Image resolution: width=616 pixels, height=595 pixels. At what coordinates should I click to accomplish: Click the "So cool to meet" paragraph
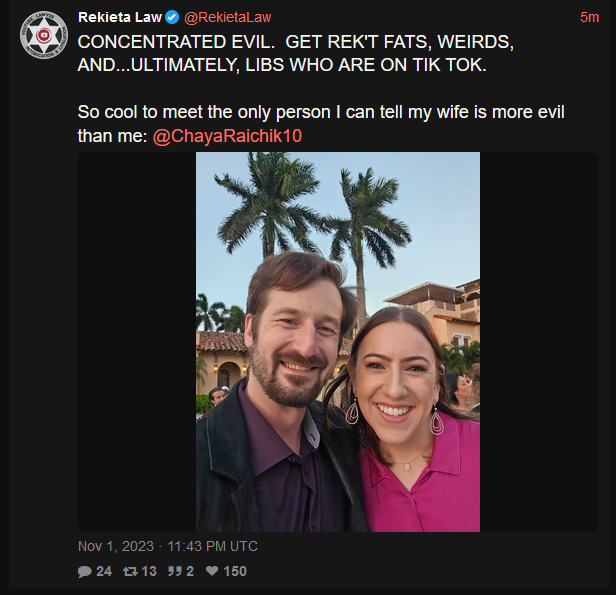pos(321,124)
